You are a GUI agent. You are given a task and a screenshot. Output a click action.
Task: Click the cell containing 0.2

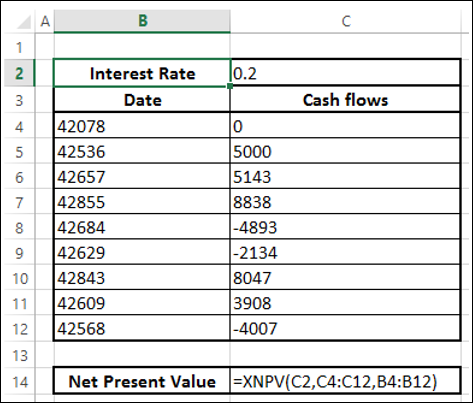click(345, 73)
